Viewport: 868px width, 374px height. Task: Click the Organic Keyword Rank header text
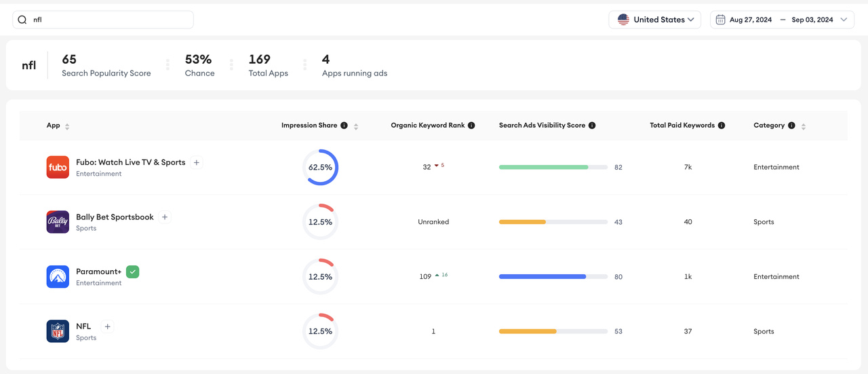[x=428, y=126]
